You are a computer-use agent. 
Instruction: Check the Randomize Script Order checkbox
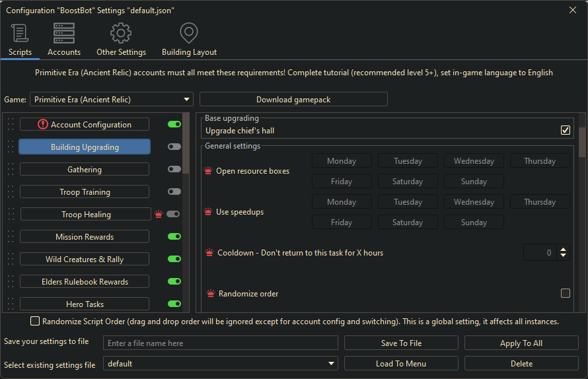coord(35,322)
